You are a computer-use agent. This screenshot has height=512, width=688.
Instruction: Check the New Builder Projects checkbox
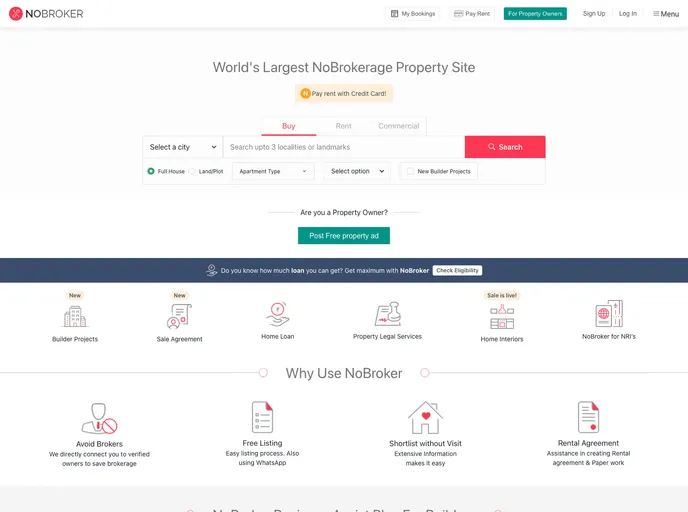click(x=410, y=171)
